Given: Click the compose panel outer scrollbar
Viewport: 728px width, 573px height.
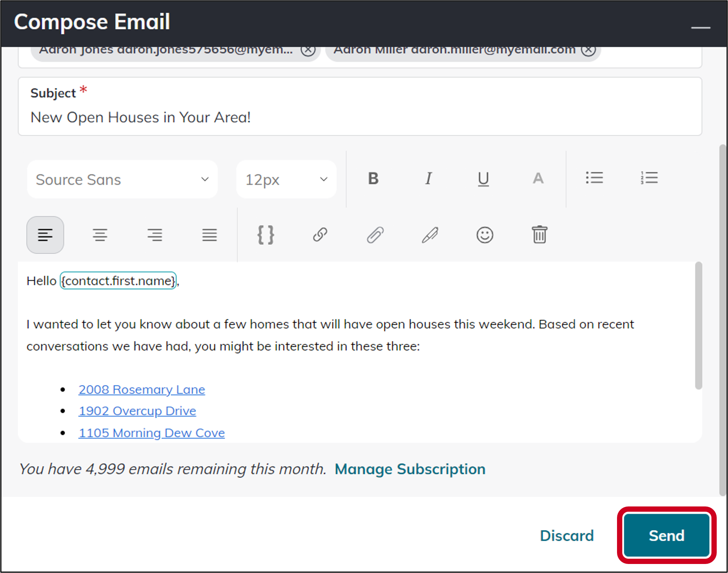Looking at the screenshot, I should coord(723,320).
